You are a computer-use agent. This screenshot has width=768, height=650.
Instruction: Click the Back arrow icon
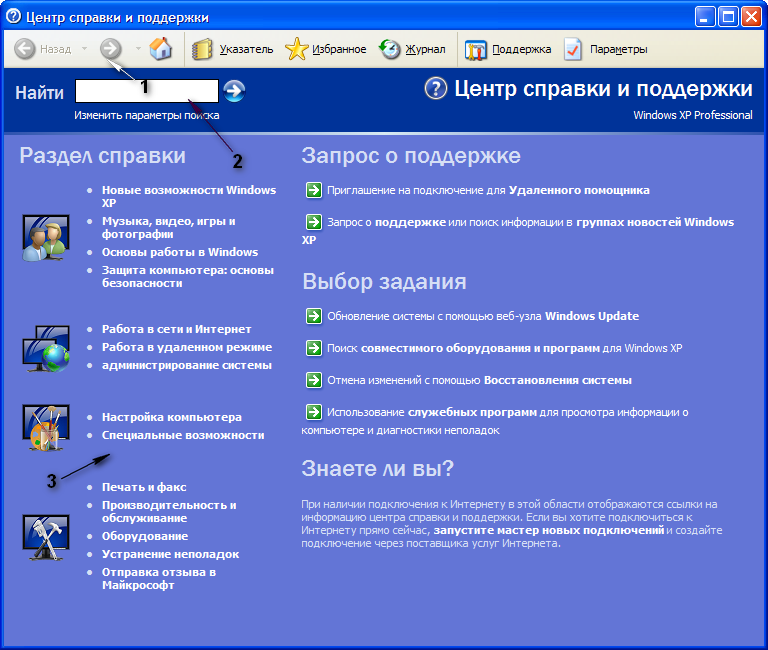24,49
